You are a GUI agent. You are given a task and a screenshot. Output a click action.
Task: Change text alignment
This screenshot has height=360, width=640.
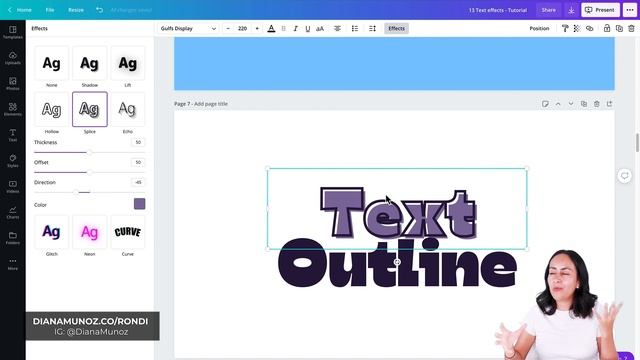[337, 29]
